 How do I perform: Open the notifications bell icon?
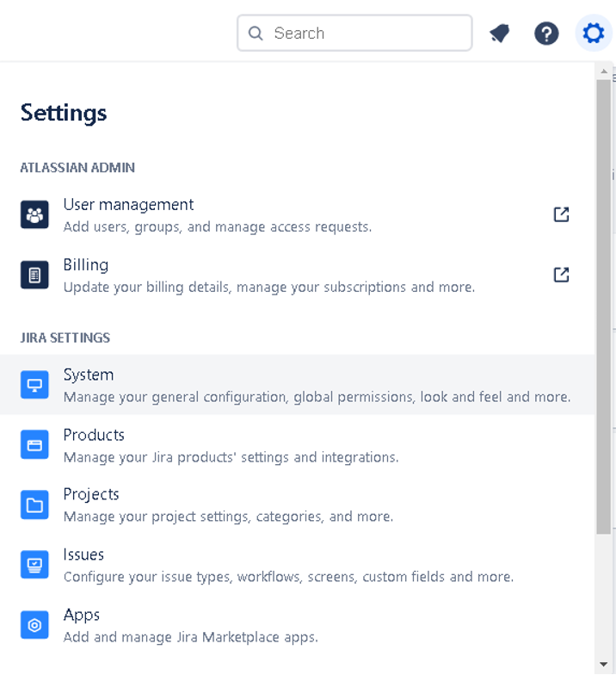click(499, 33)
